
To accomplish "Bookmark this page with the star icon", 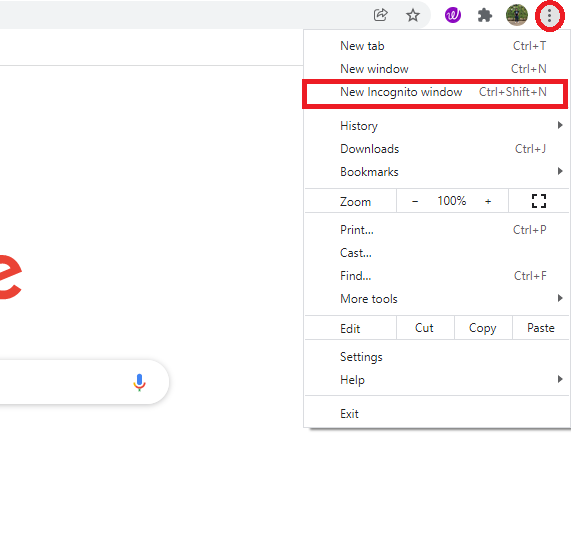I will point(413,15).
